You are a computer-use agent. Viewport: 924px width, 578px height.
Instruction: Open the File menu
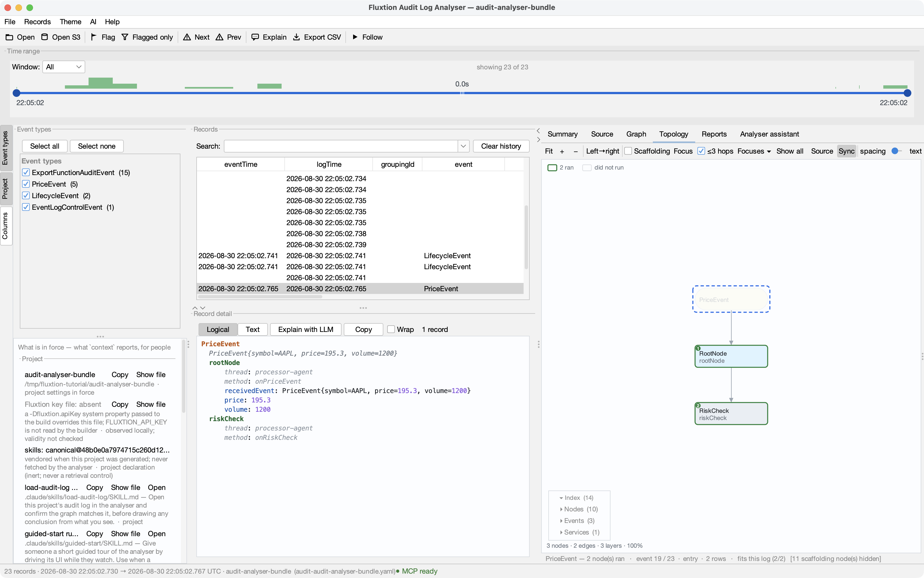10,22
